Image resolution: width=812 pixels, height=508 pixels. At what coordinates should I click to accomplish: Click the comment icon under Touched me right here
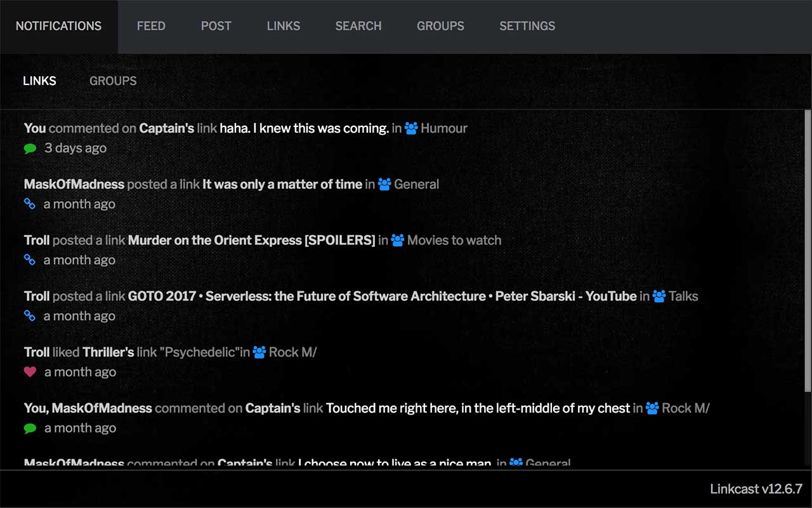(30, 428)
